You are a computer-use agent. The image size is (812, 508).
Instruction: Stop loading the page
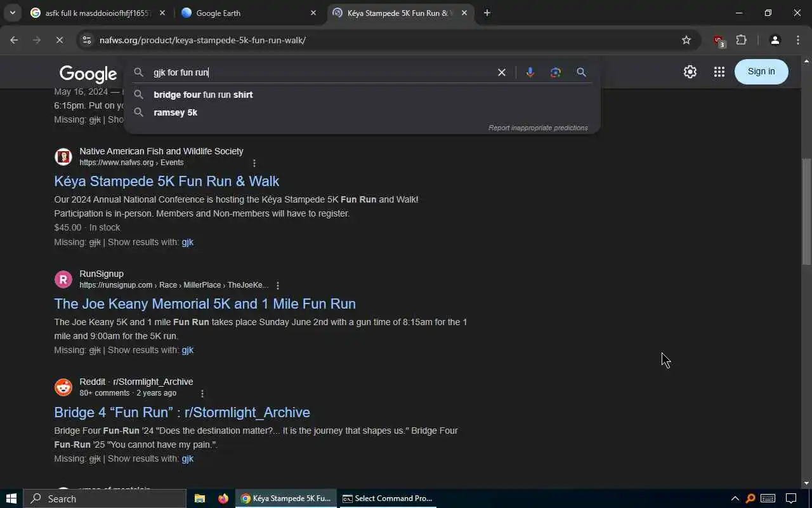pyautogui.click(x=58, y=40)
